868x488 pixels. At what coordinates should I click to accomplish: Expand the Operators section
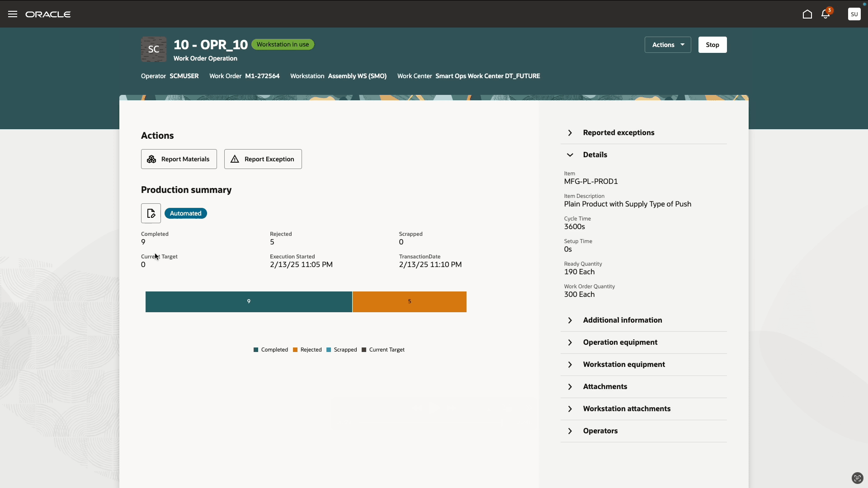point(600,431)
